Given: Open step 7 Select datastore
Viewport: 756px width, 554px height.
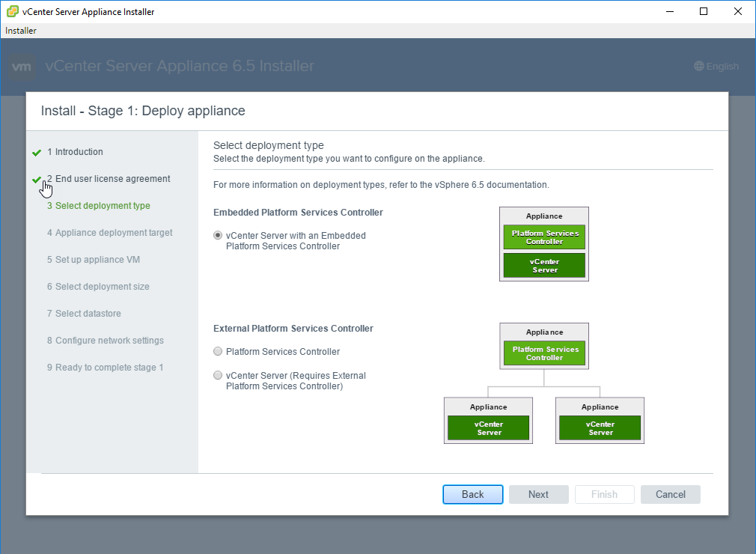Looking at the screenshot, I should coord(84,314).
